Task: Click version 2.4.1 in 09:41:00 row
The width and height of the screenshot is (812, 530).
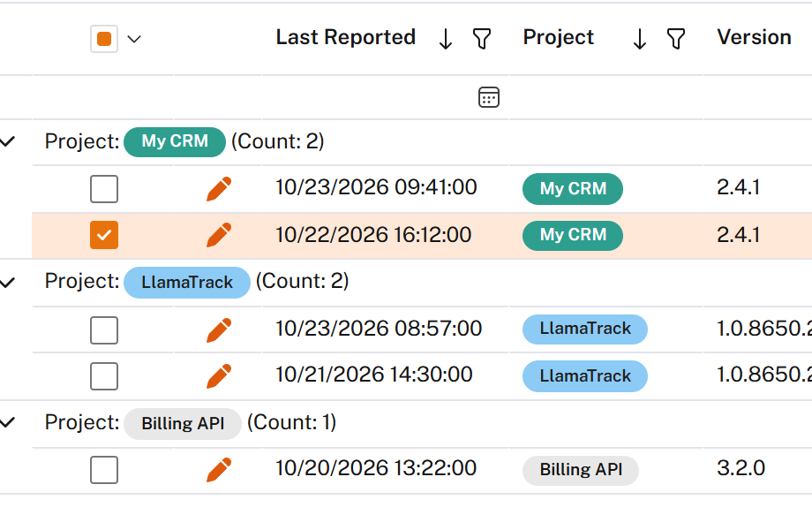Action: 739,187
